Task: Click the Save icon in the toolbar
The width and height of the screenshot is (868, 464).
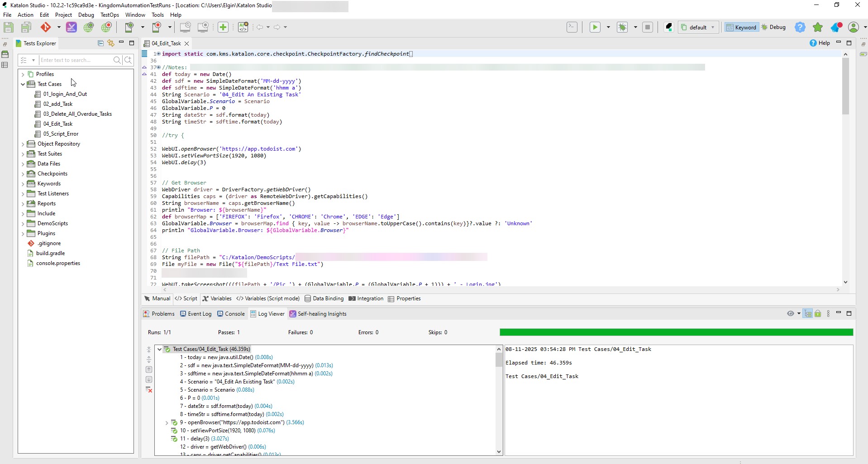Action: tap(8, 27)
